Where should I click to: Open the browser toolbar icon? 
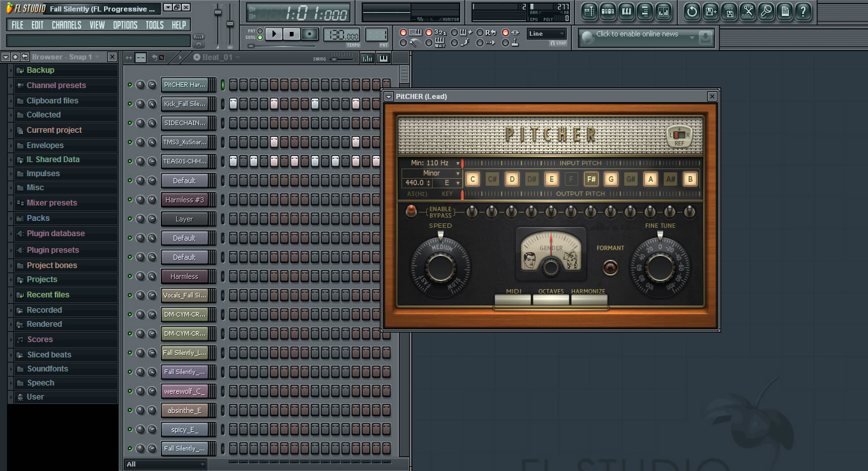tap(645, 11)
